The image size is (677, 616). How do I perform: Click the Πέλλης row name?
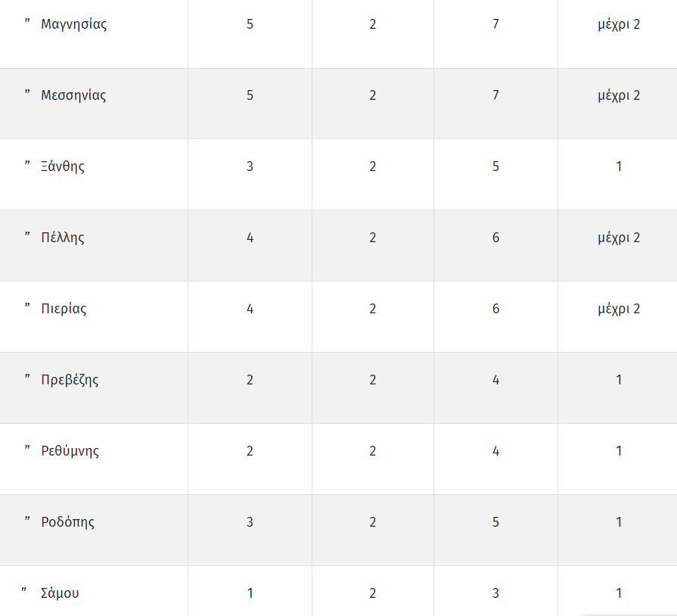(63, 238)
